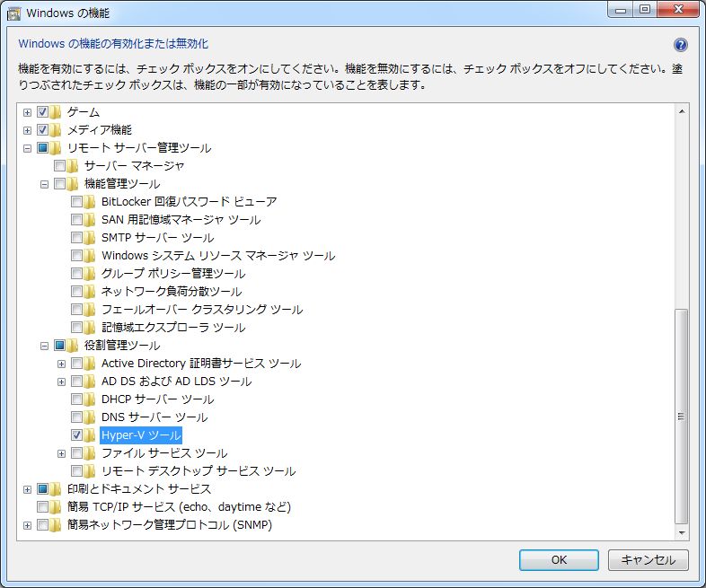Image resolution: width=706 pixels, height=588 pixels.
Task: Click the folder icon beside メディア機能
Action: point(56,129)
